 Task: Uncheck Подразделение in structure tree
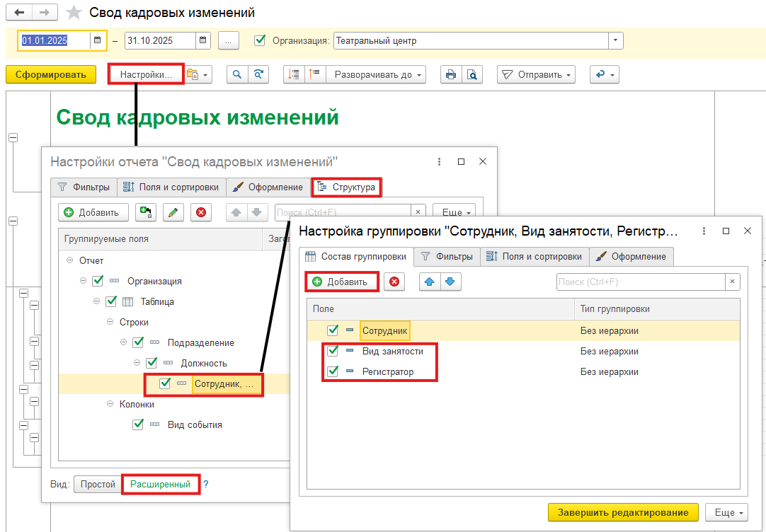pyautogui.click(x=138, y=342)
